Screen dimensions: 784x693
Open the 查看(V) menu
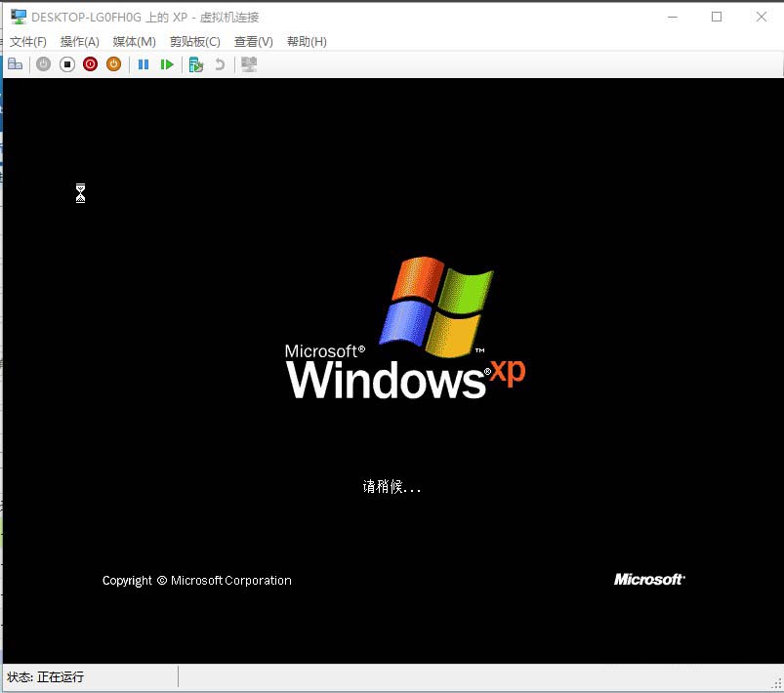tap(254, 42)
